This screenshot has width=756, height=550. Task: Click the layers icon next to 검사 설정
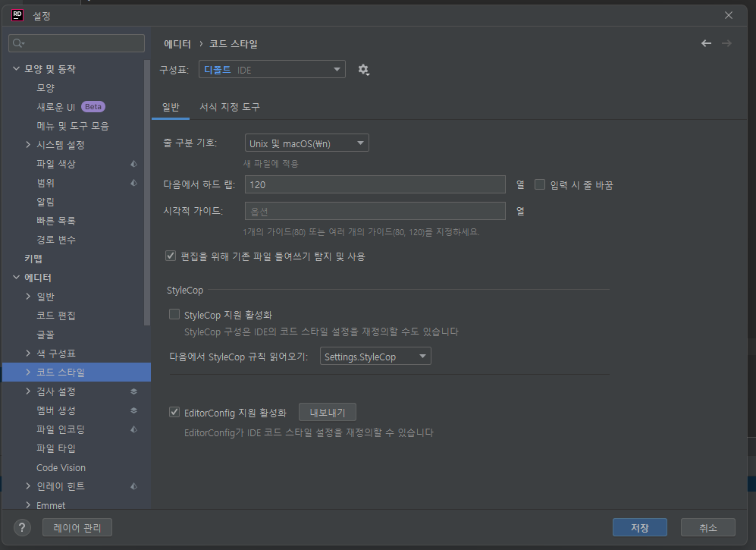point(134,391)
